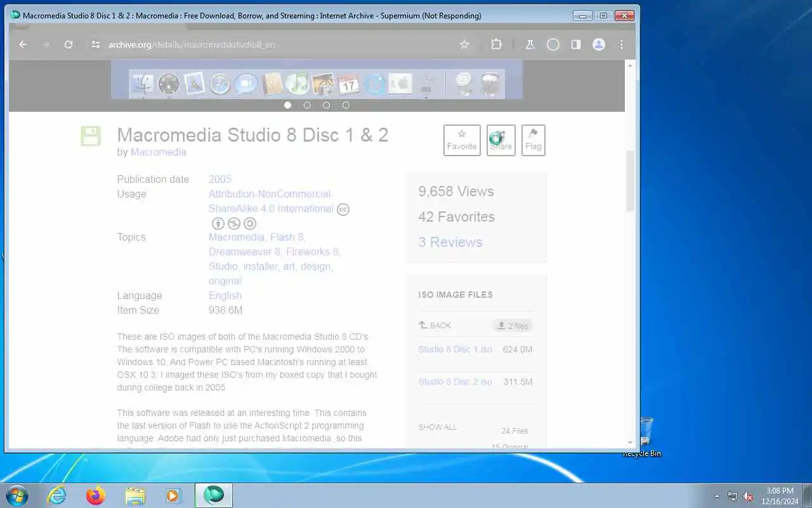Image resolution: width=812 pixels, height=508 pixels.
Task: Open the Chrome Labs flask icon
Action: point(530,44)
